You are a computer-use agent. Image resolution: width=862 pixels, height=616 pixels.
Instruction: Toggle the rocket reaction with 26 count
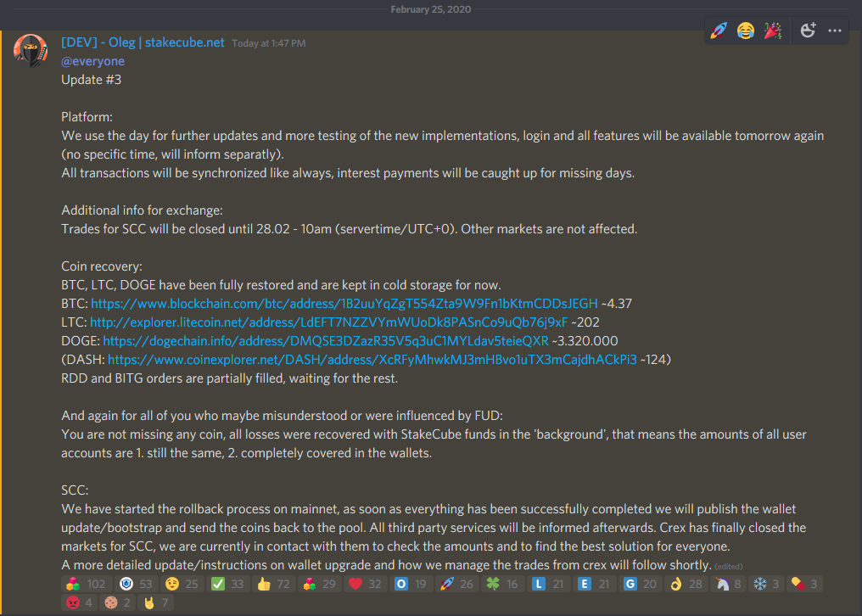(457, 584)
